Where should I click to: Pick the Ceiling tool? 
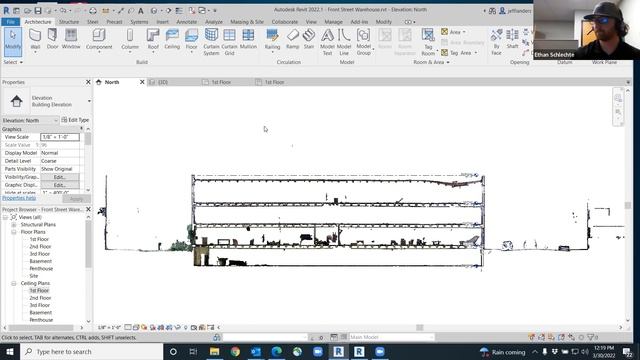point(172,39)
